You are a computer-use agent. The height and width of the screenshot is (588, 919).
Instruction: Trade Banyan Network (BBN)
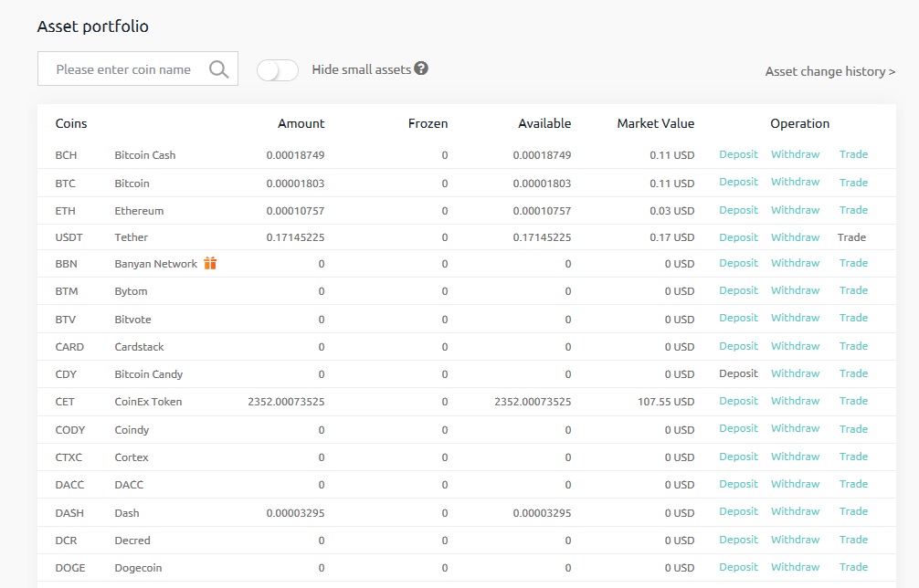853,263
